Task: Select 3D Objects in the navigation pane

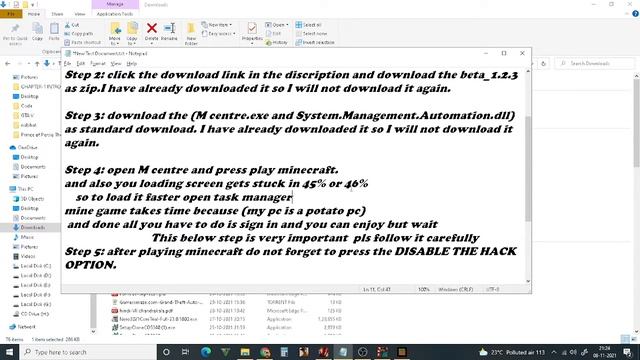Action: pyautogui.click(x=29, y=199)
